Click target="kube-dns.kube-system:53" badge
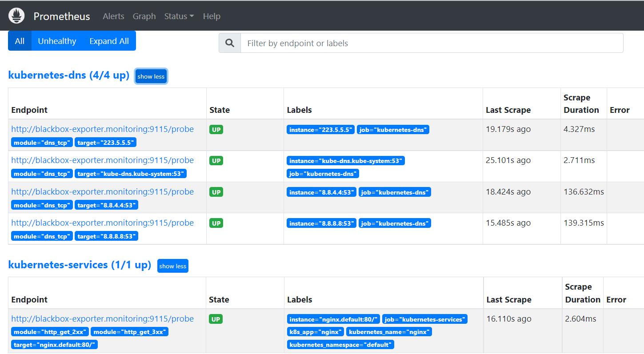644x354 pixels. coord(131,174)
